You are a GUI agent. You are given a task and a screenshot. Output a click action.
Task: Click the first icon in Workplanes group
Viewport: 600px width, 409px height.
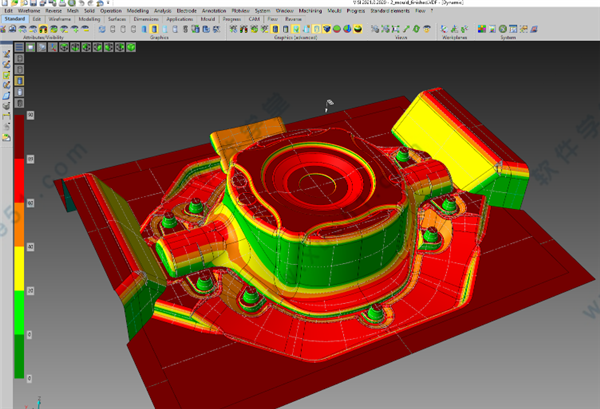click(x=444, y=30)
